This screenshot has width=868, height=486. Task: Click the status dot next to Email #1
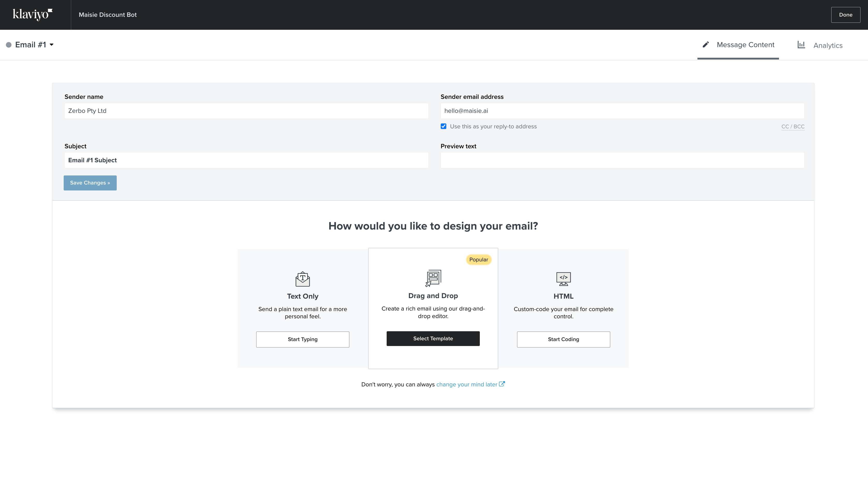[x=9, y=44]
